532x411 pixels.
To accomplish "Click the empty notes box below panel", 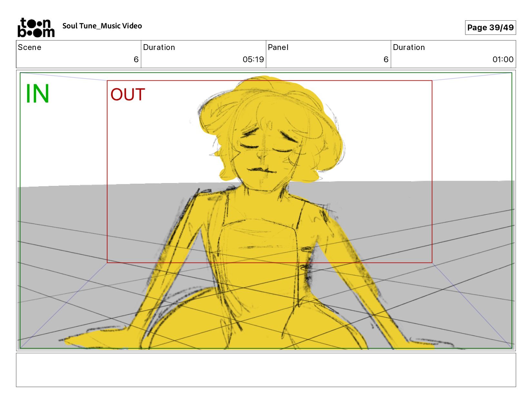I will tap(266, 370).
